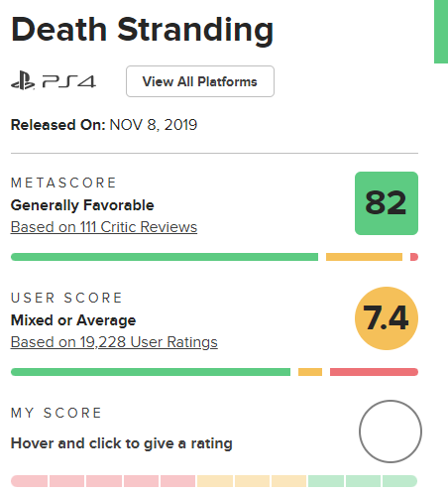448x493 pixels.
Task: Rate the game with fifth pink segment
Action: click(177, 481)
